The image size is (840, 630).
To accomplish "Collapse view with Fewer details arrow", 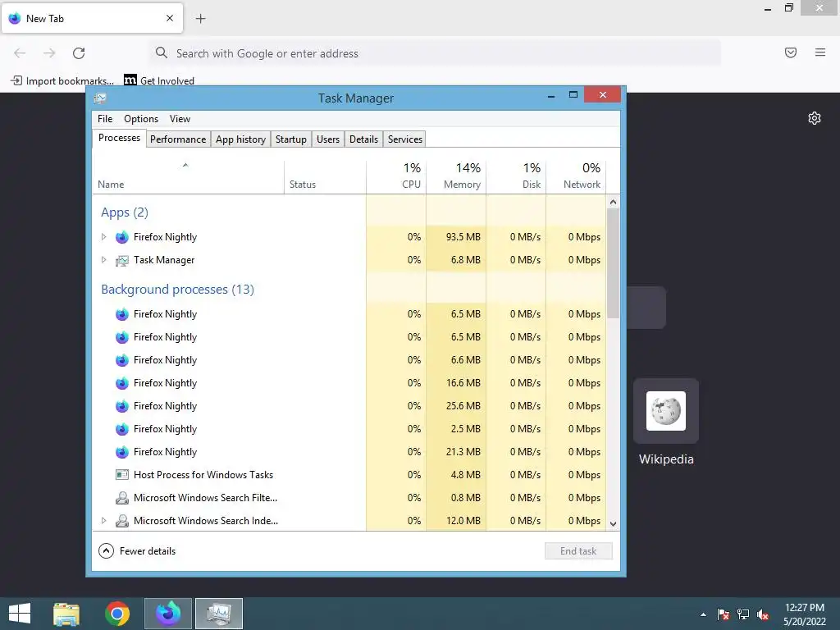I will click(106, 550).
